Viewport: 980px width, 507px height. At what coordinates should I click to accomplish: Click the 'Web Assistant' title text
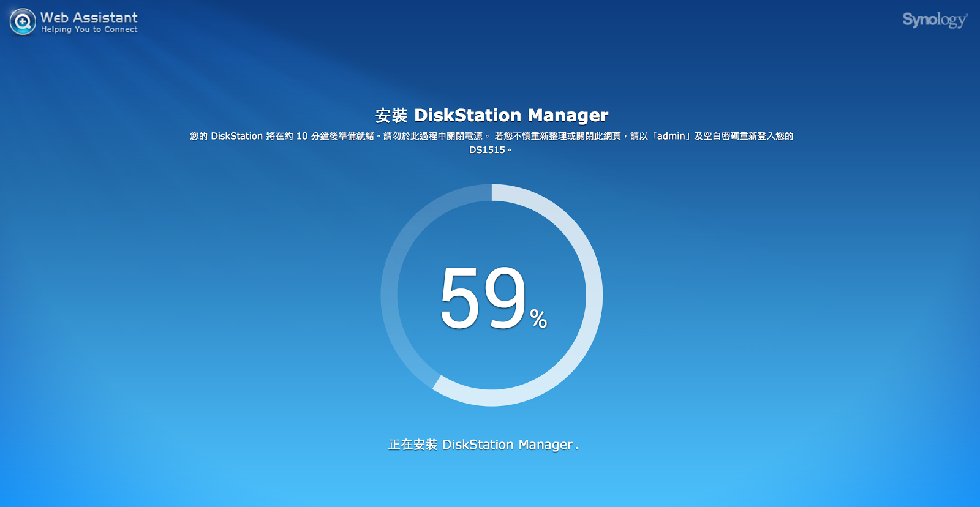tap(89, 17)
